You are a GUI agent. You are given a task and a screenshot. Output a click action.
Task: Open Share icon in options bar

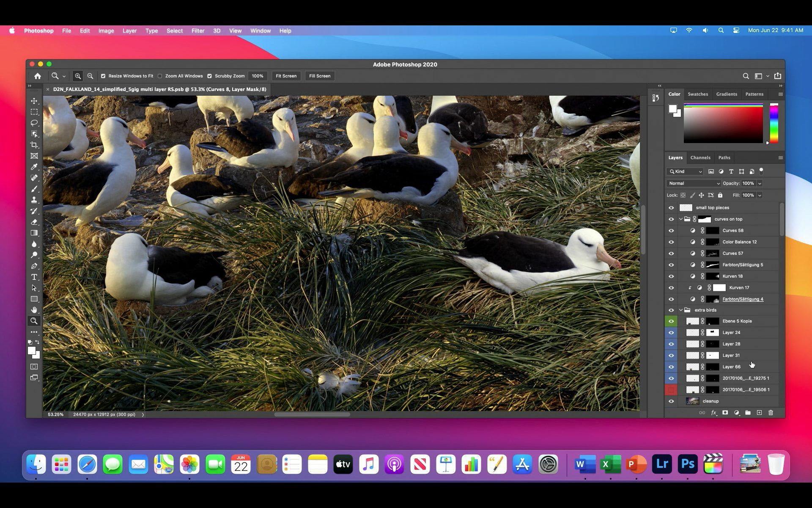point(778,76)
